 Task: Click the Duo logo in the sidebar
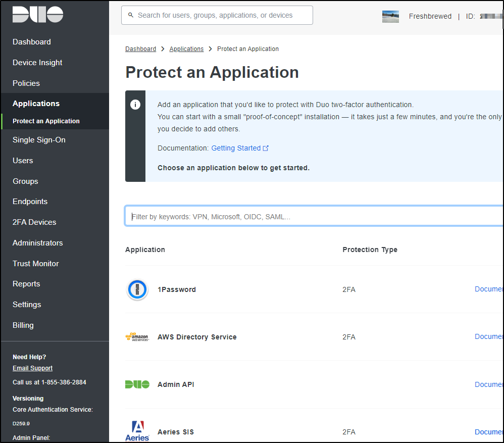(x=37, y=15)
